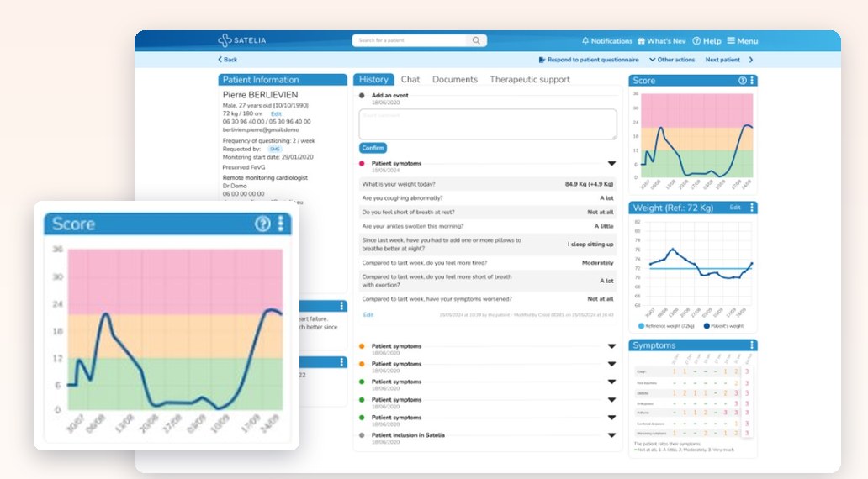Viewport: 868px width, 479px height.
Task: Open Score panel kebab menu
Action: [752, 80]
